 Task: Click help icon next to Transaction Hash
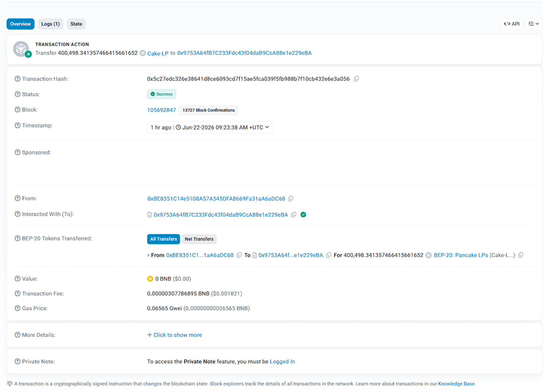[x=17, y=79]
